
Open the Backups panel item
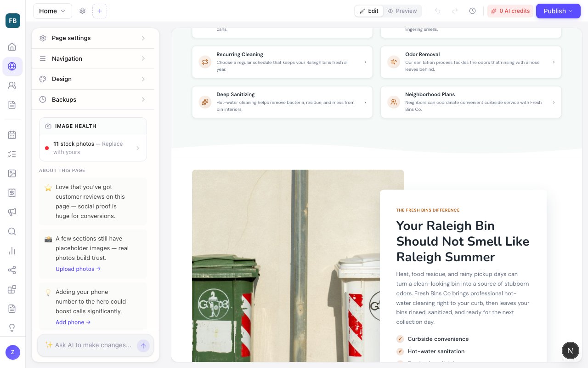93,99
